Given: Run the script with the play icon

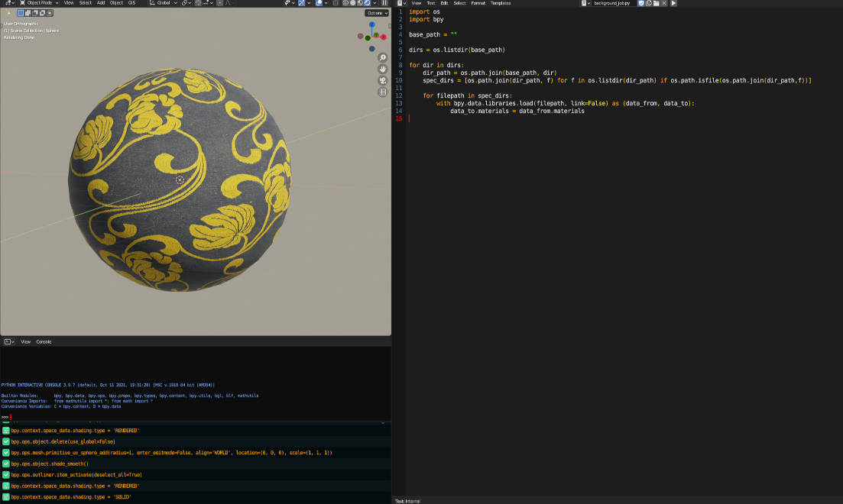Looking at the screenshot, I should pos(673,3).
